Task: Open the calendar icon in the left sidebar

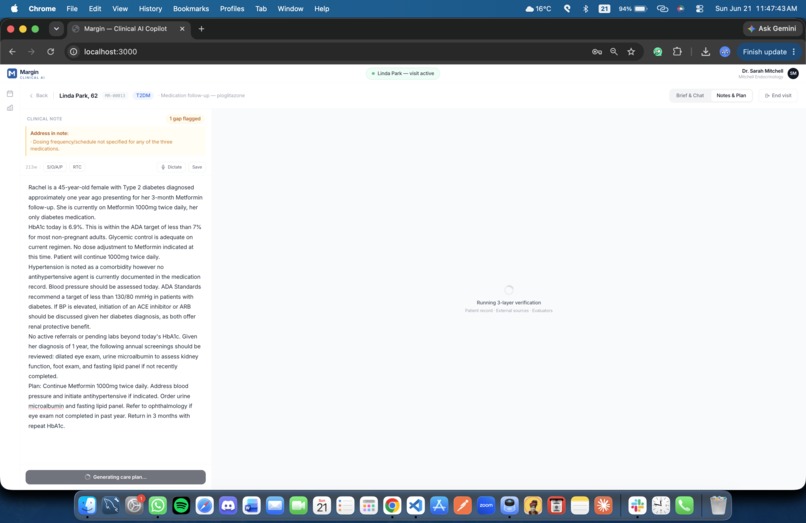Action: point(10,94)
